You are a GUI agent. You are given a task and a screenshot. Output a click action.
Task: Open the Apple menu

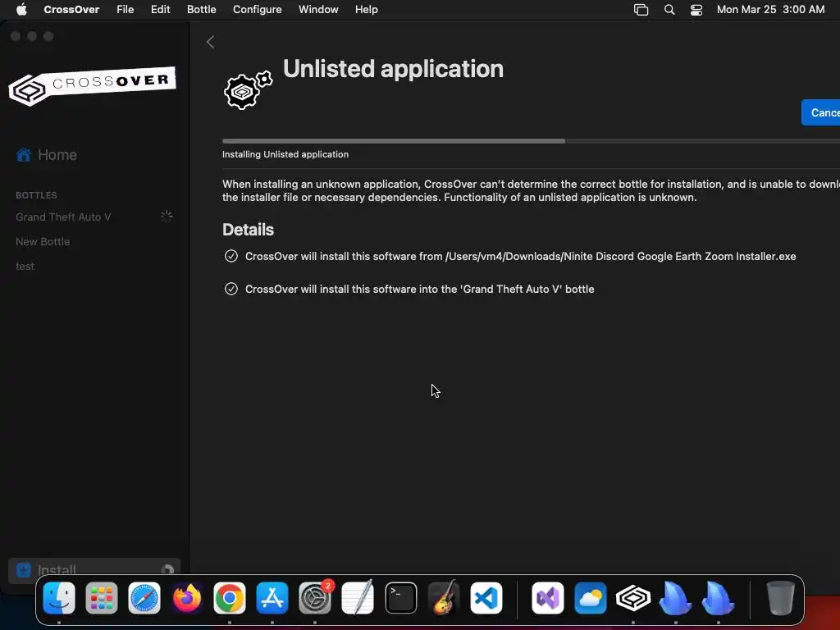[x=21, y=10]
